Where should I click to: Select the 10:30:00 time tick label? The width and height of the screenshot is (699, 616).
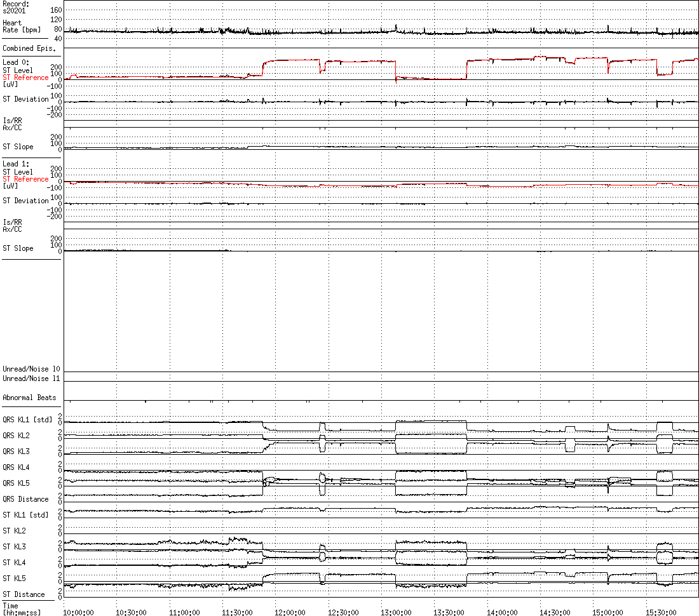point(132,612)
